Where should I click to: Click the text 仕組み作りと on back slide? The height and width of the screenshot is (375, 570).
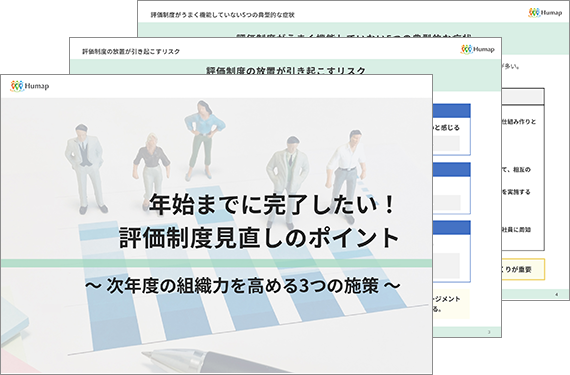pos(519,122)
